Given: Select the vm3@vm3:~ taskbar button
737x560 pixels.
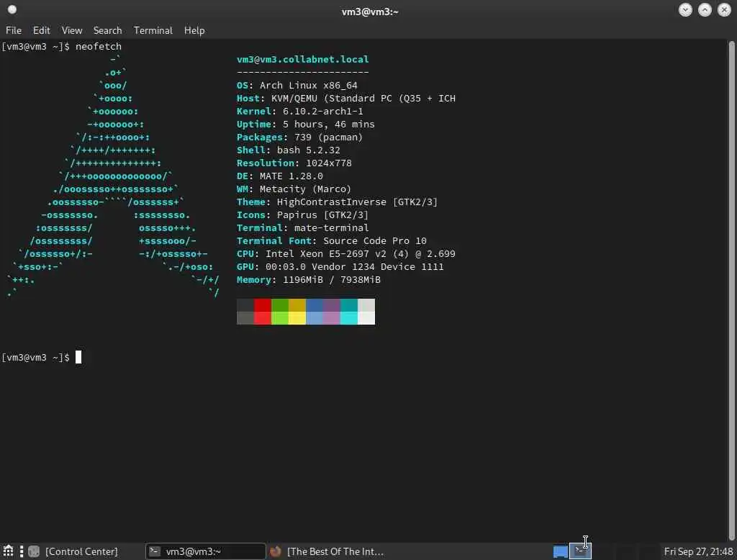Looking at the screenshot, I should [205, 551].
